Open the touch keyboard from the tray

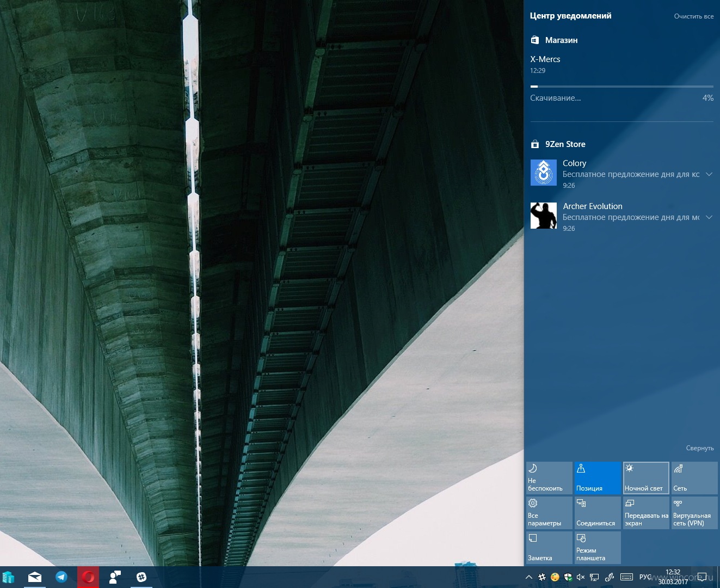[x=626, y=577]
